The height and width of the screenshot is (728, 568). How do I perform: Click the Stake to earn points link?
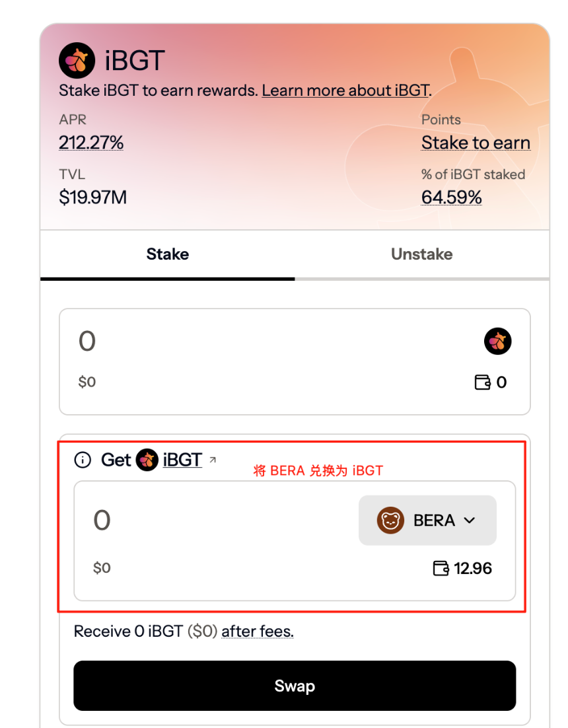[x=476, y=143]
